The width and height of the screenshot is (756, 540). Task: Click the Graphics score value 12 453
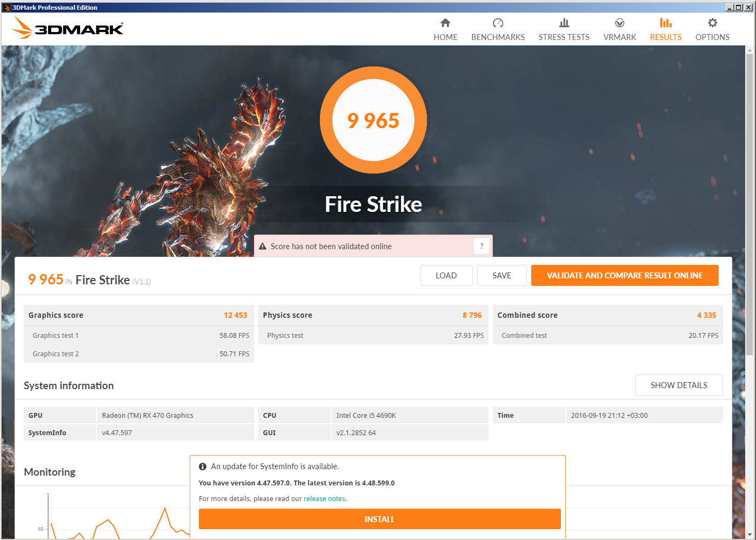(236, 315)
